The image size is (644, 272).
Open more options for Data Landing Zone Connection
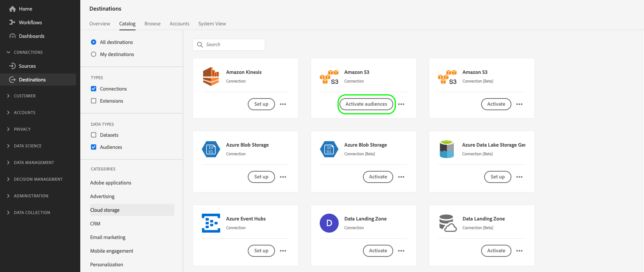point(401,251)
